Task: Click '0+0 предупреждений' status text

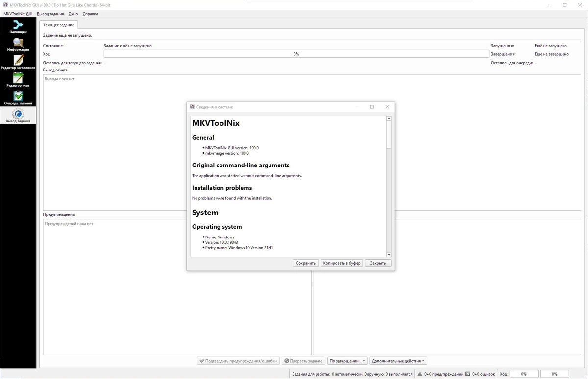Action: tap(443, 374)
